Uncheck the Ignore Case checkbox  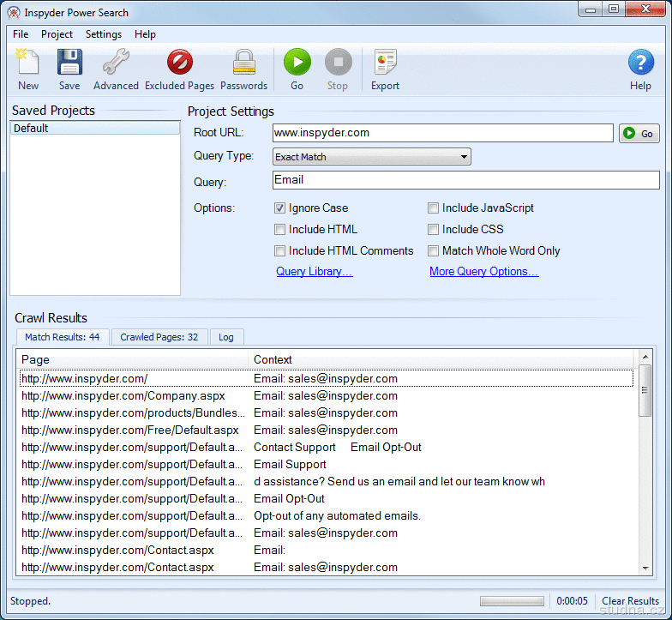pyautogui.click(x=280, y=208)
